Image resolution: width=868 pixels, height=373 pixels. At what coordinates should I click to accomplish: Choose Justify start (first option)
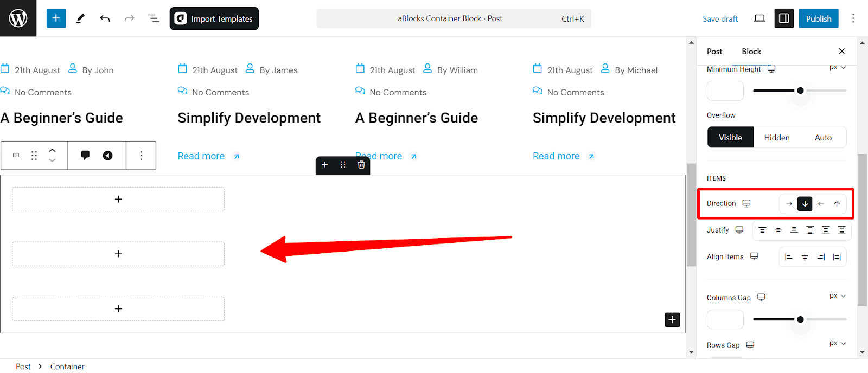pos(762,230)
